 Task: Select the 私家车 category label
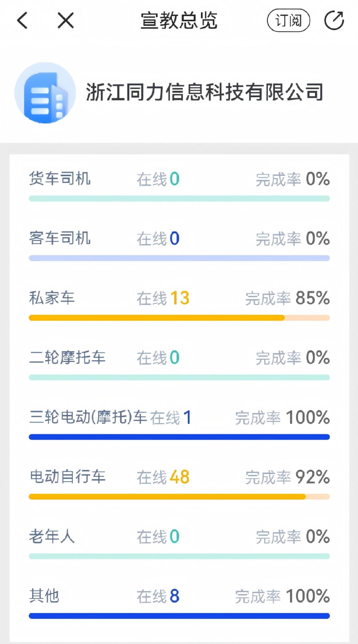point(52,298)
